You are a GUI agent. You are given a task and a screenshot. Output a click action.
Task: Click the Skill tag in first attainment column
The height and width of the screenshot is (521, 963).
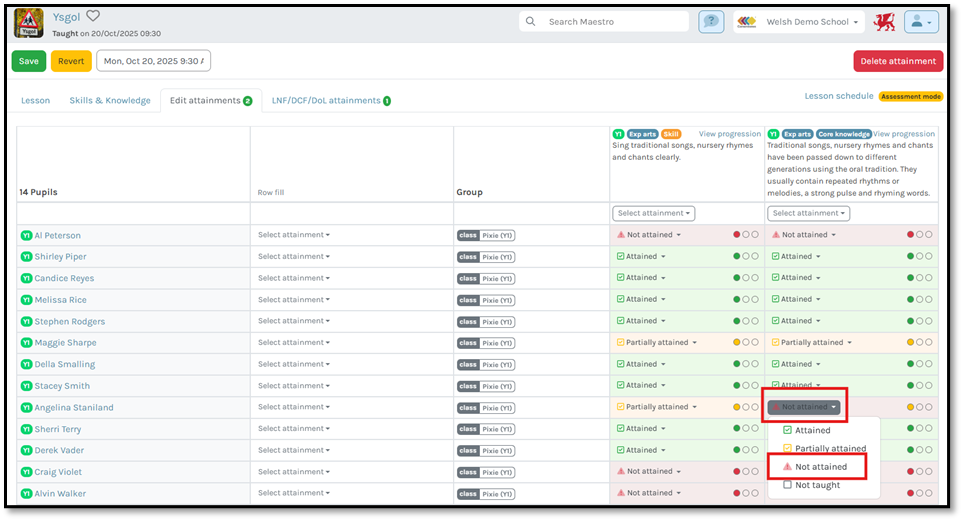[x=670, y=134]
